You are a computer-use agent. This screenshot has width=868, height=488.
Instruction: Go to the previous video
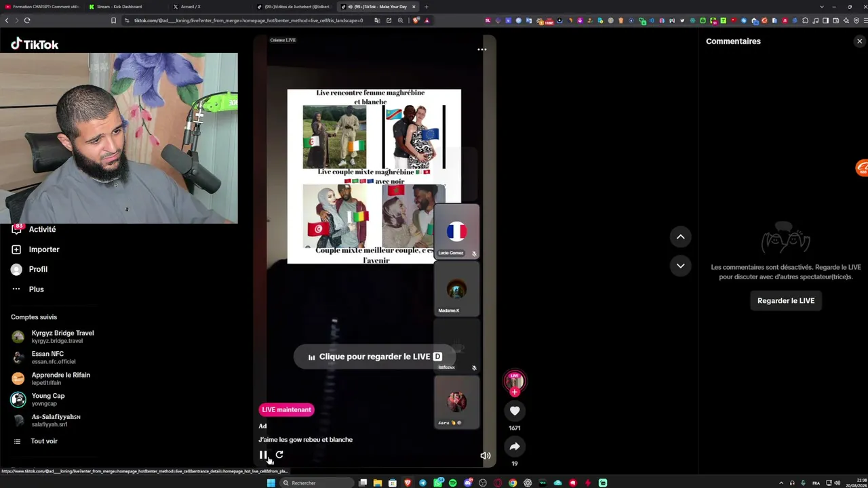point(680,237)
